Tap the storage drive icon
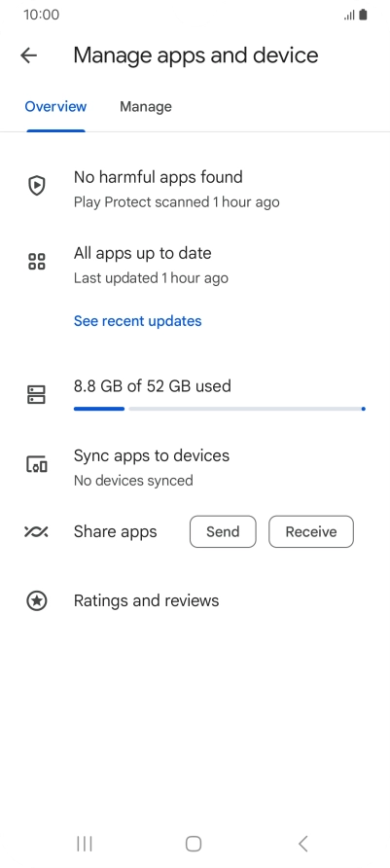The width and height of the screenshot is (390, 868). coord(37,394)
